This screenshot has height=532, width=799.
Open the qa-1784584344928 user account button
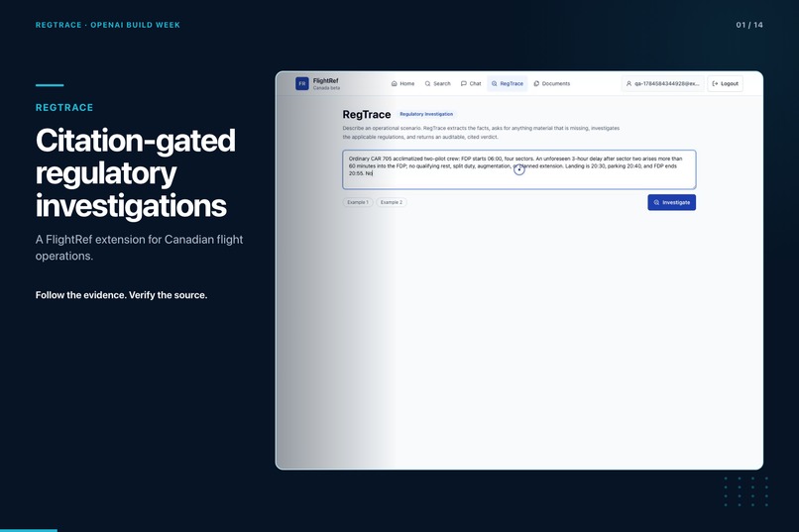click(662, 83)
